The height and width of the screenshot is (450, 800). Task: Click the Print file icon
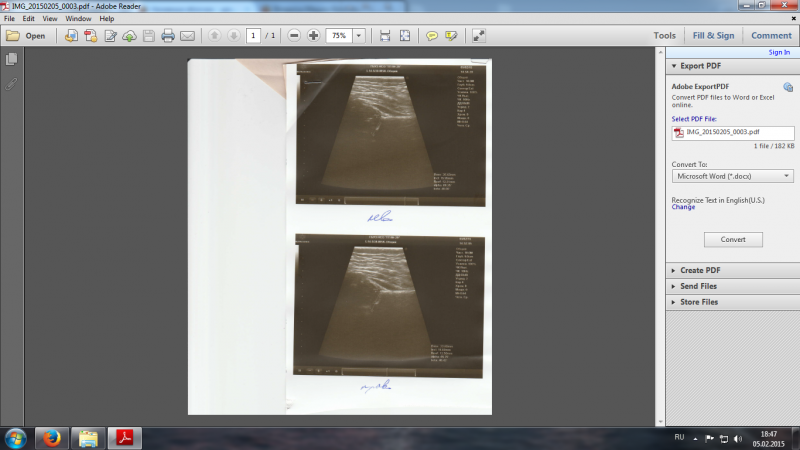168,36
